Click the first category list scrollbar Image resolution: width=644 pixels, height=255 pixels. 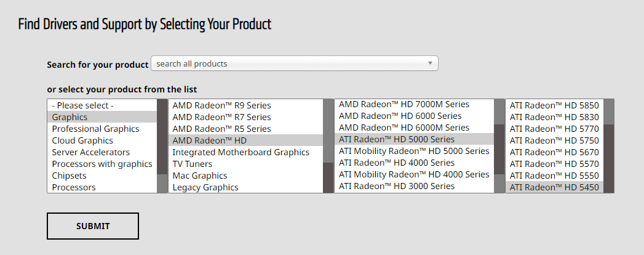(x=162, y=146)
